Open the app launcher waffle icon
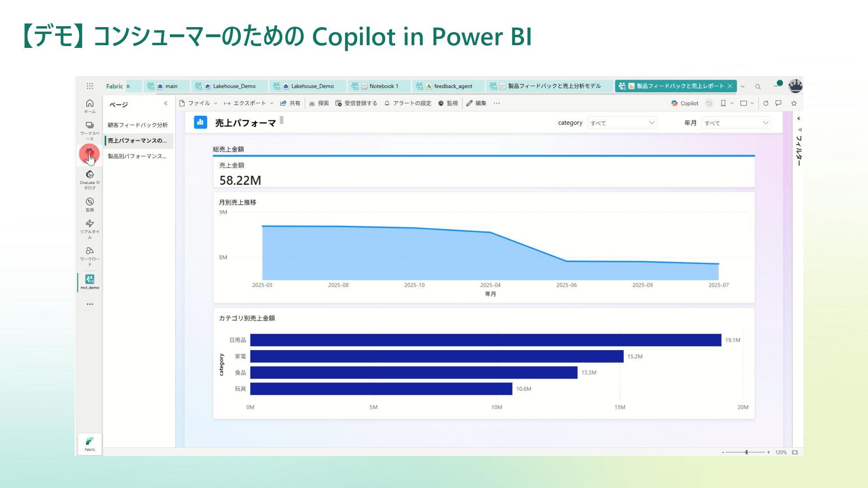The height and width of the screenshot is (488, 868). [90, 86]
